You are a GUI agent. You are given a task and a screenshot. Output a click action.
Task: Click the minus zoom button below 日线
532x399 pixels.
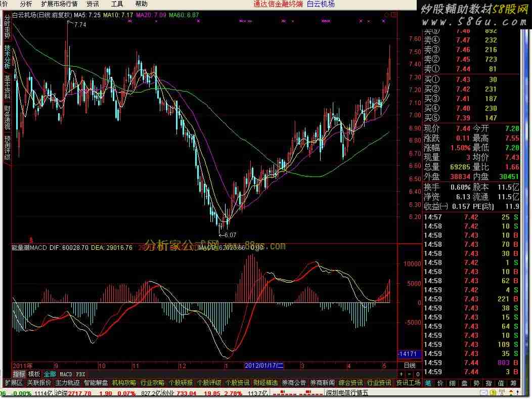coord(410,374)
